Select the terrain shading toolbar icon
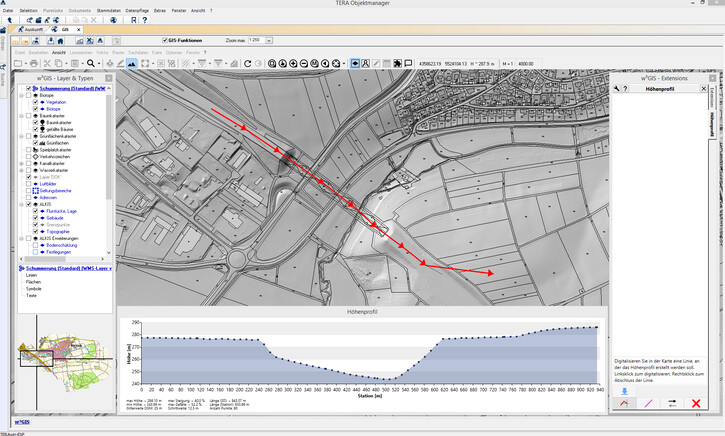 click(131, 63)
